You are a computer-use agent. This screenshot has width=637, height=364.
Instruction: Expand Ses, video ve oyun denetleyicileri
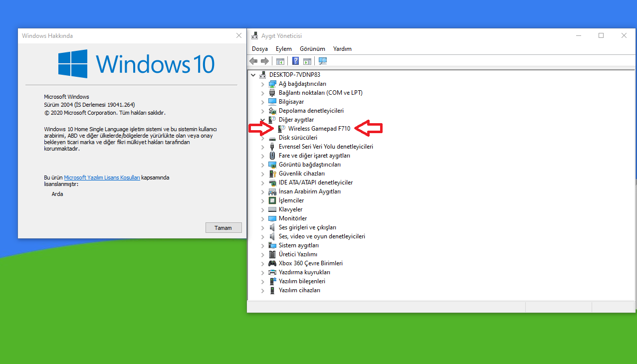pos(263,236)
